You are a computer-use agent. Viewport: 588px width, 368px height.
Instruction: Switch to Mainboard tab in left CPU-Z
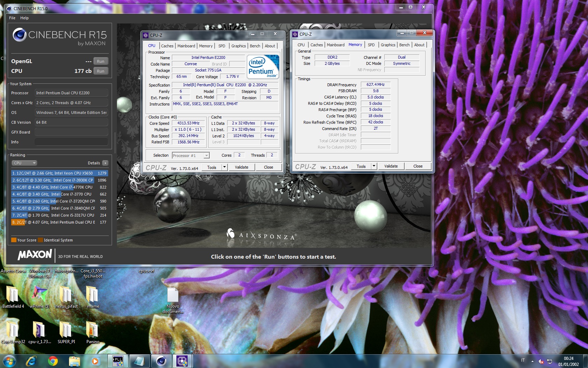[186, 46]
